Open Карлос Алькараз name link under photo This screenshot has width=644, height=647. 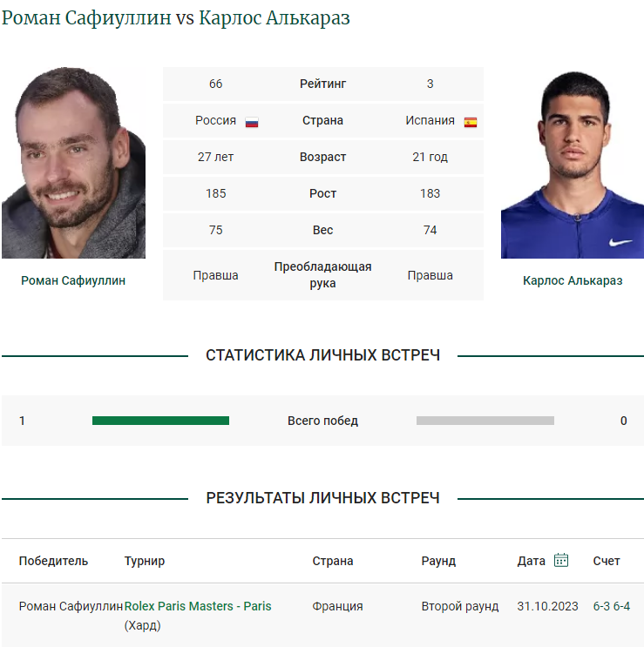(x=573, y=280)
